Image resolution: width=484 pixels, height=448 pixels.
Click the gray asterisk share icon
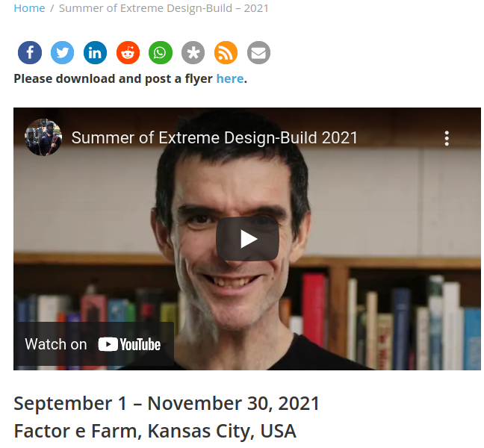click(193, 53)
